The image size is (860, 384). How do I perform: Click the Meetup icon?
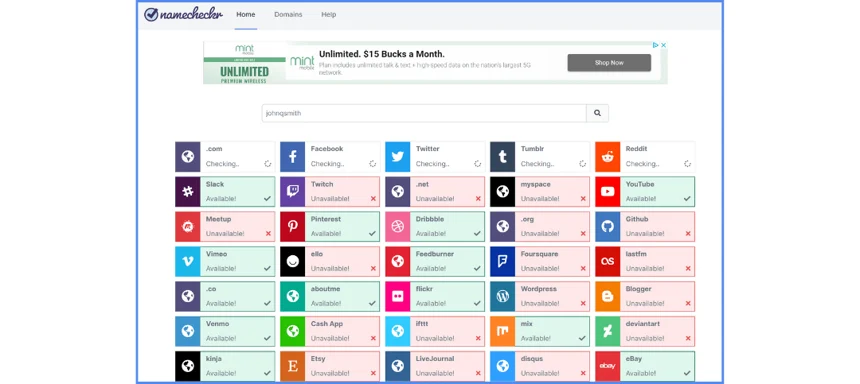click(x=188, y=227)
